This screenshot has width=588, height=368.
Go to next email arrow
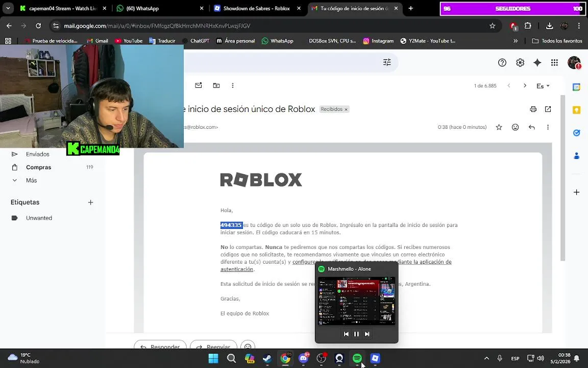525,86
